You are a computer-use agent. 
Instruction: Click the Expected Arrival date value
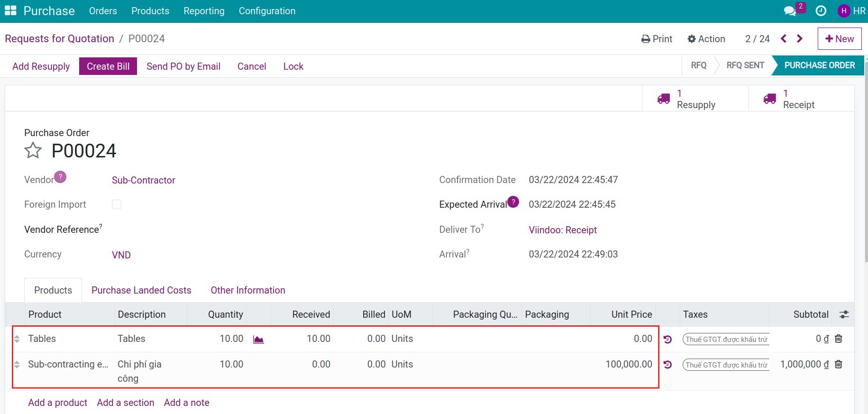tap(572, 204)
